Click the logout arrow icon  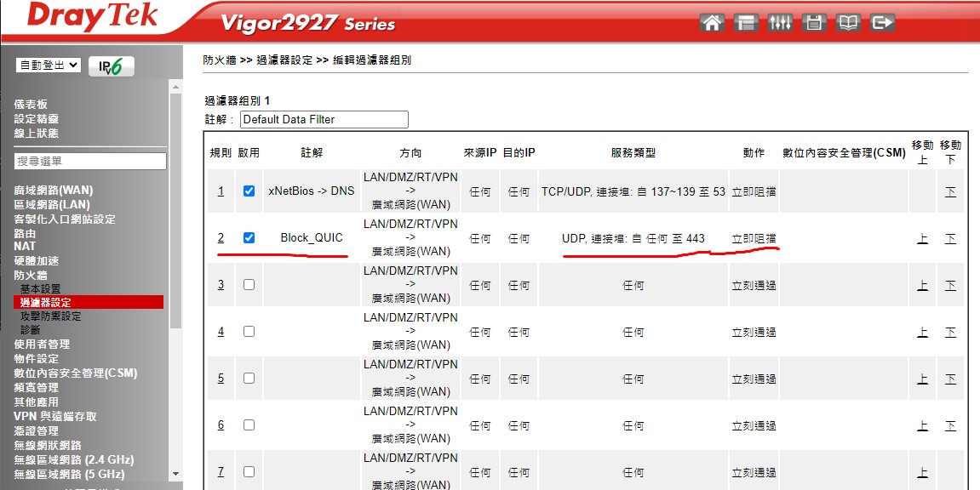click(x=883, y=23)
